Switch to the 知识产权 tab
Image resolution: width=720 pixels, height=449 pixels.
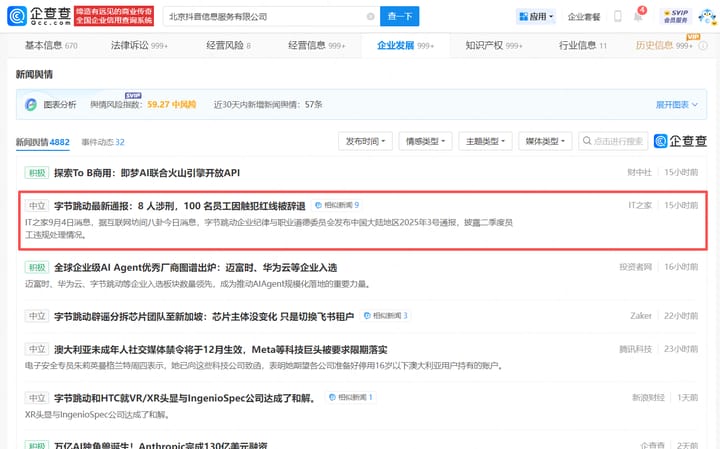coord(493,46)
